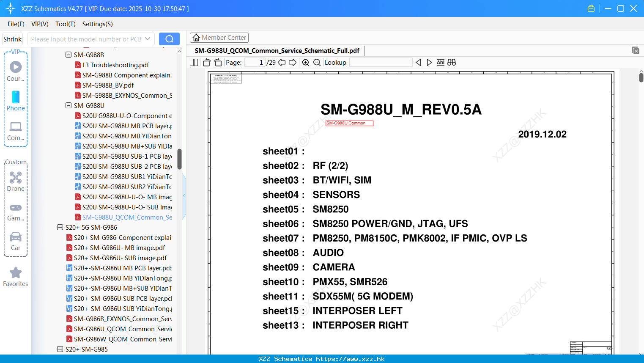The width and height of the screenshot is (644, 363).
Task: Open SM-G986W_QCOM_Common_Service file
Action: 119,339
